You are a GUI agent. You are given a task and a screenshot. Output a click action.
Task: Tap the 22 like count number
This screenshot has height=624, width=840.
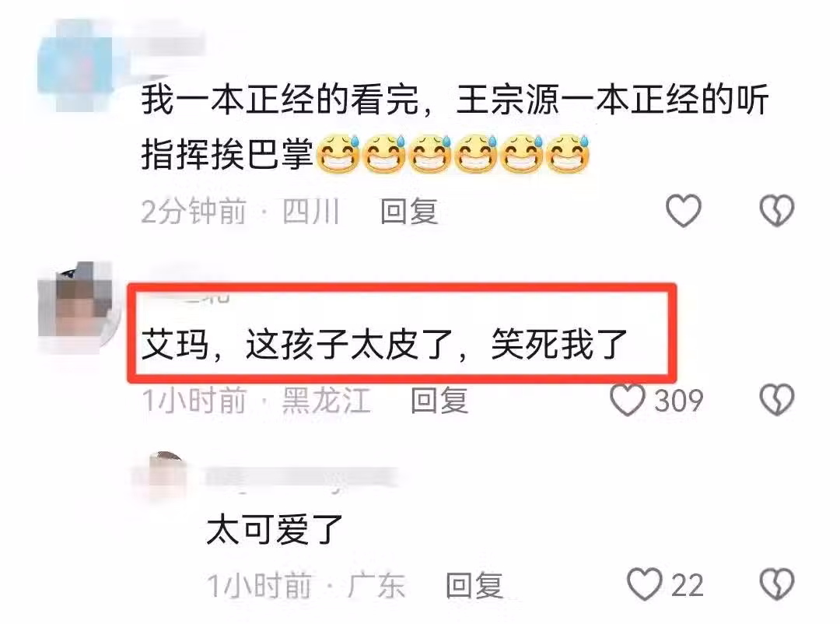click(x=688, y=585)
